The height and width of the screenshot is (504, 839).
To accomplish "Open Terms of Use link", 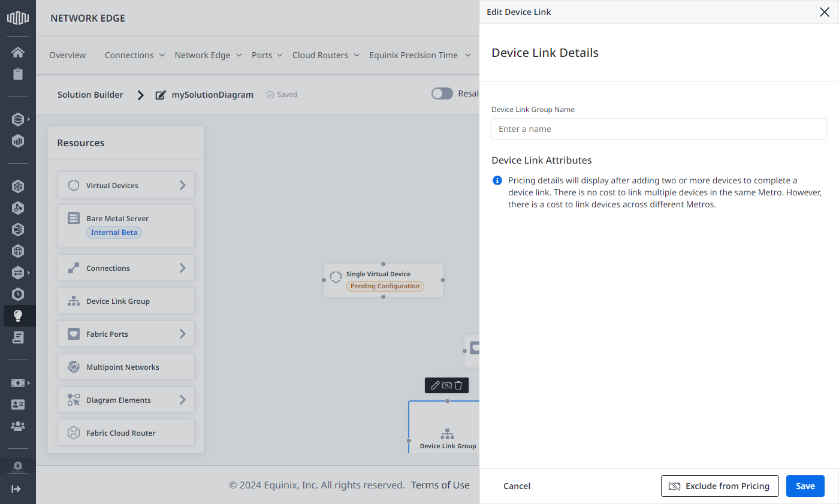I will 440,485.
